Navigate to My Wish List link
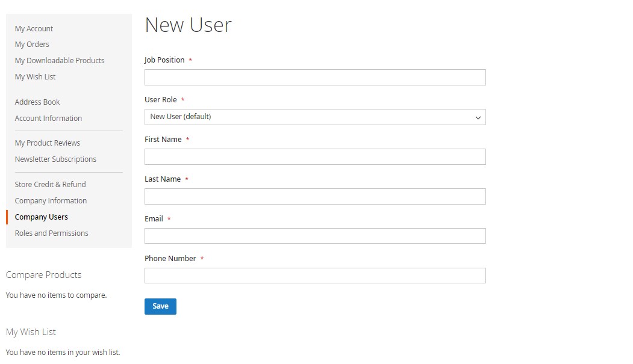Viewport: 633px width, 364px height. pos(35,77)
